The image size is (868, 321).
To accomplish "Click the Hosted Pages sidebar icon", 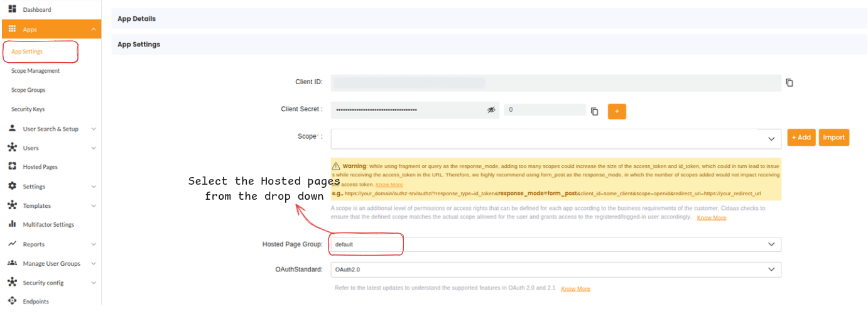I will click(12, 166).
